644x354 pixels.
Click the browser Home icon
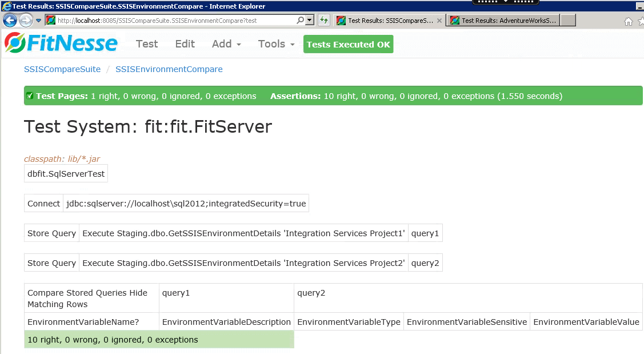(x=628, y=22)
